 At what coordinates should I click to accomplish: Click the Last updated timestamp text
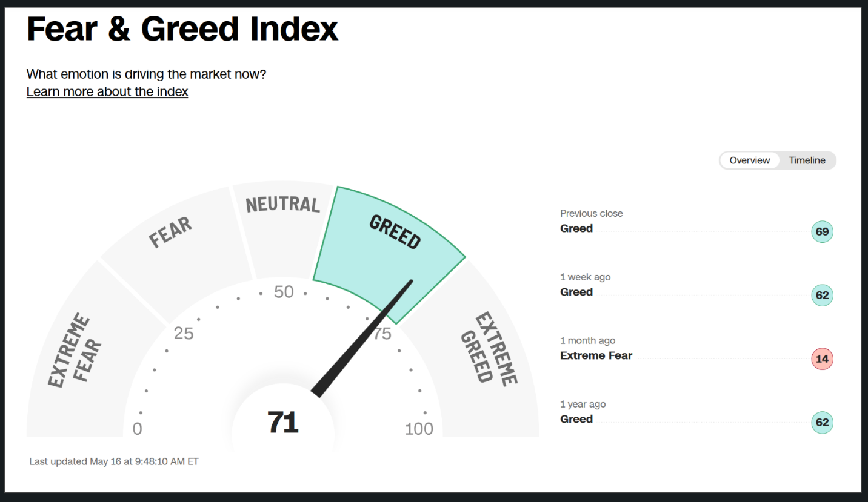coord(114,461)
